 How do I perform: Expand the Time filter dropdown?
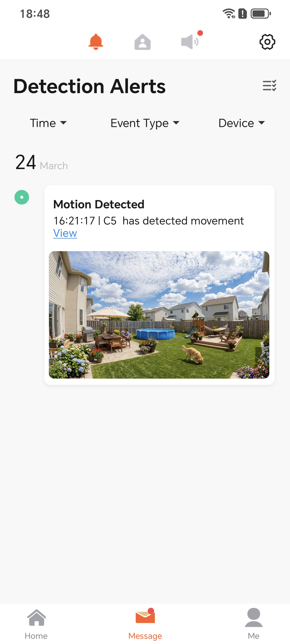[48, 123]
